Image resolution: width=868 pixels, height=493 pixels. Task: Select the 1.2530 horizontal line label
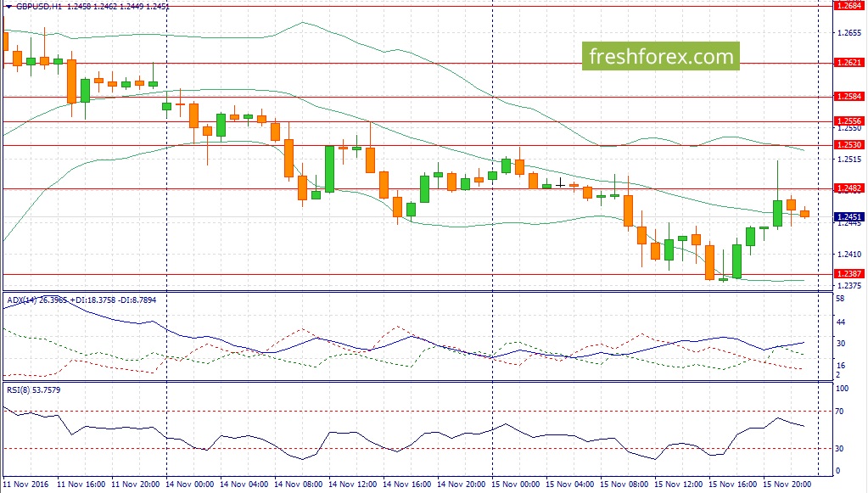pos(848,144)
